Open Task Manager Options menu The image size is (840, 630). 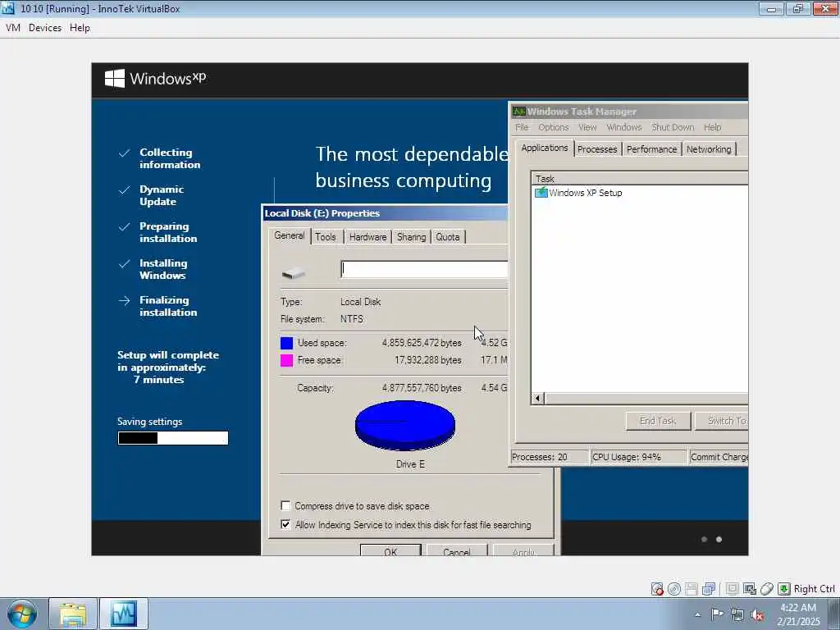click(x=554, y=127)
